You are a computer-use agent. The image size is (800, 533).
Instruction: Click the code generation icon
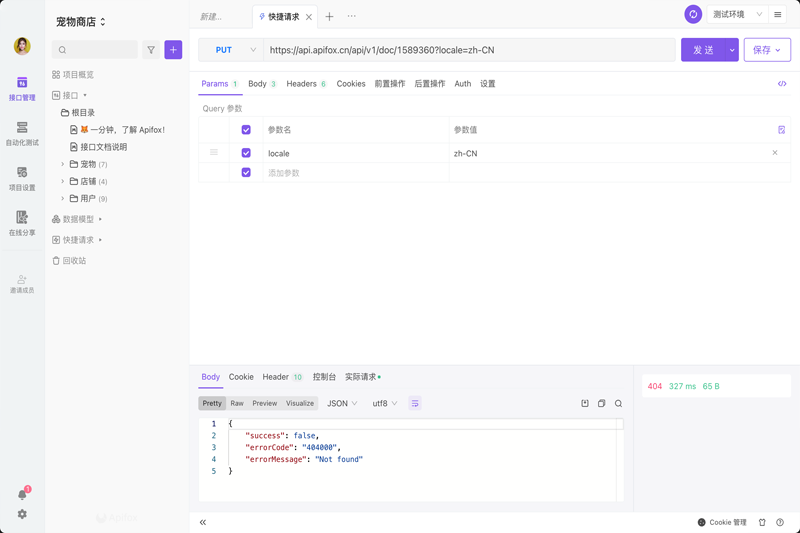pyautogui.click(x=782, y=84)
